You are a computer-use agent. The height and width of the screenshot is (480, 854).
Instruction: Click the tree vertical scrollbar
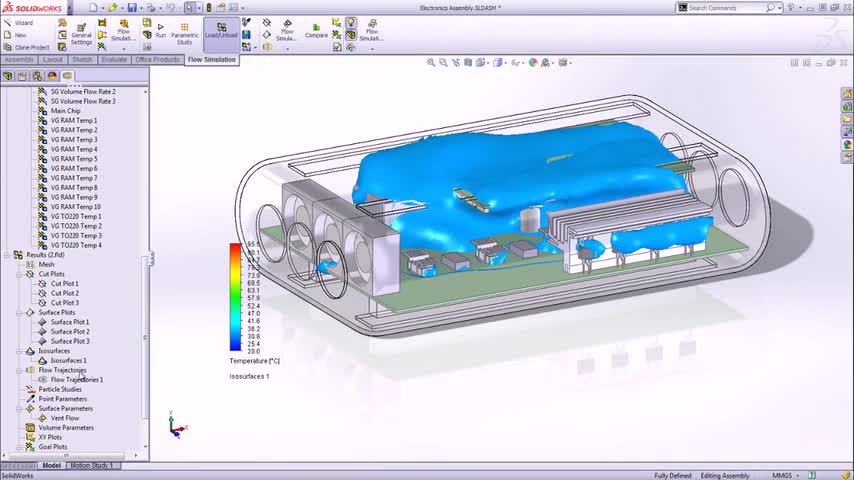(x=145, y=338)
